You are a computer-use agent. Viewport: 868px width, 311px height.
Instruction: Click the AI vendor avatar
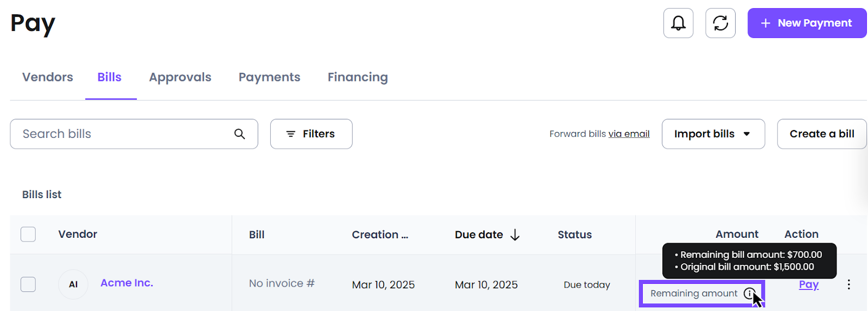pos(73,284)
